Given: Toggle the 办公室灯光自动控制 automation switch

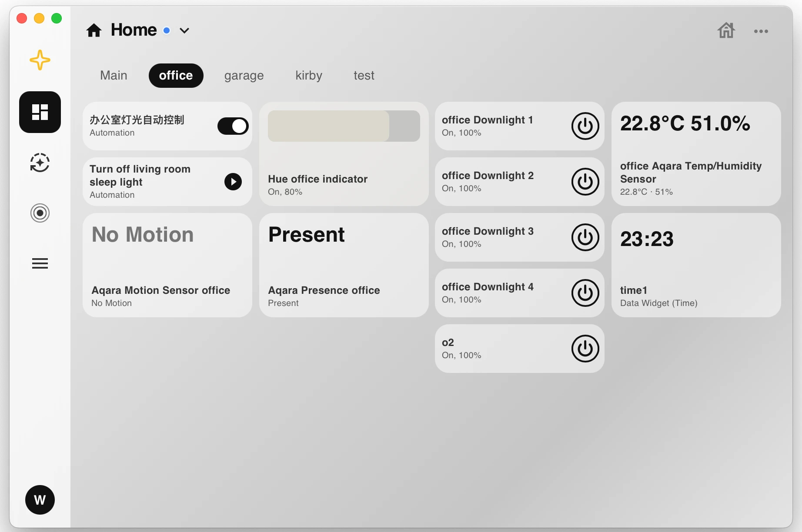Looking at the screenshot, I should point(233,126).
